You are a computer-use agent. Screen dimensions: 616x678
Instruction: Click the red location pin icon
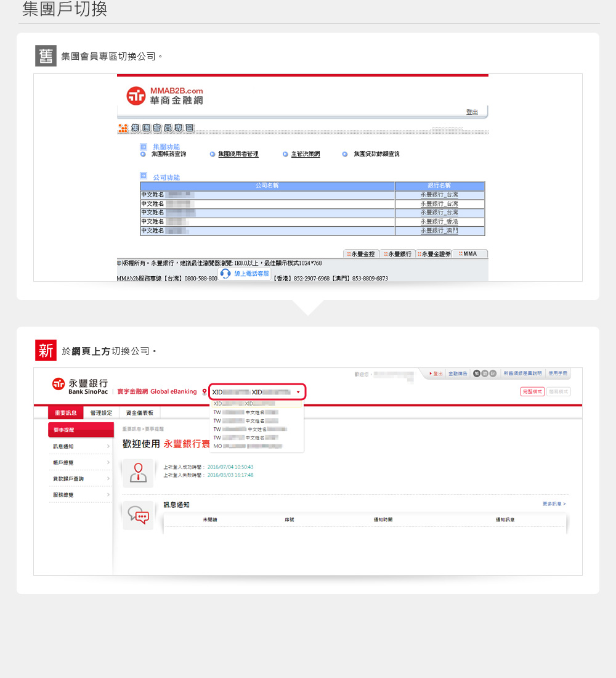point(205,392)
